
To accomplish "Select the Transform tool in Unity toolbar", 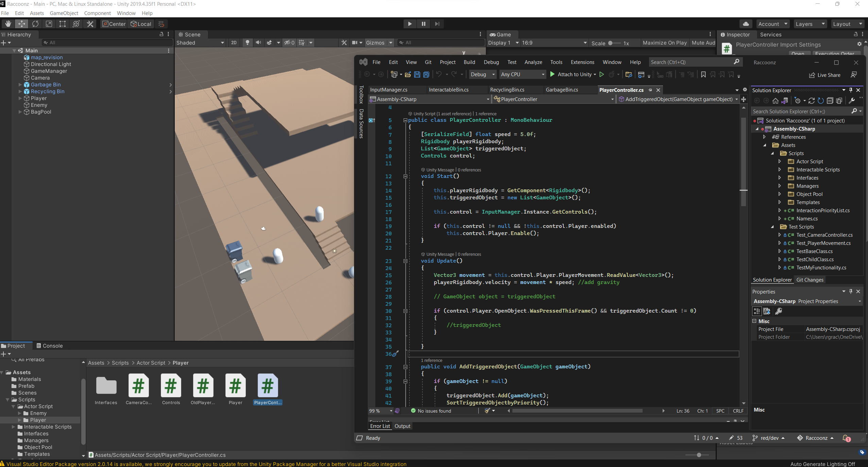I will click(76, 24).
